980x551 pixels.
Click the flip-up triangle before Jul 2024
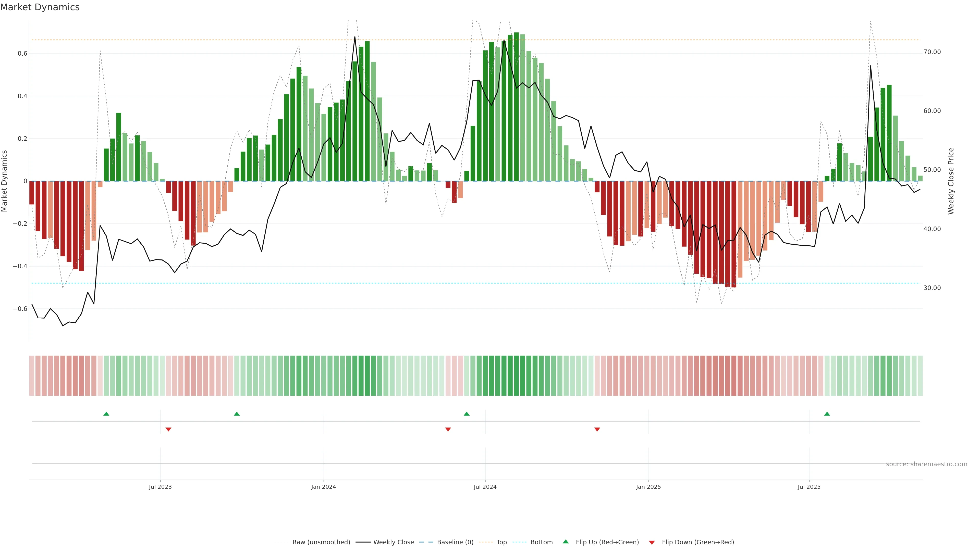coord(467,414)
